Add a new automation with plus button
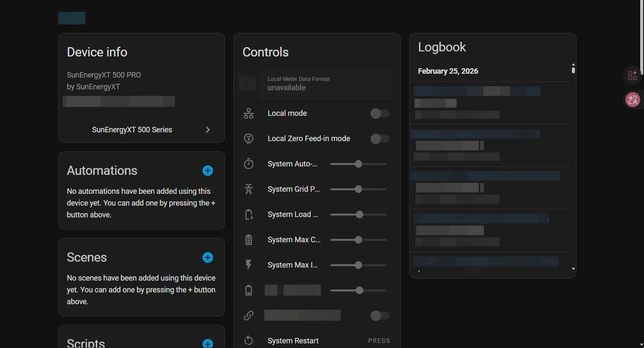 pos(208,171)
